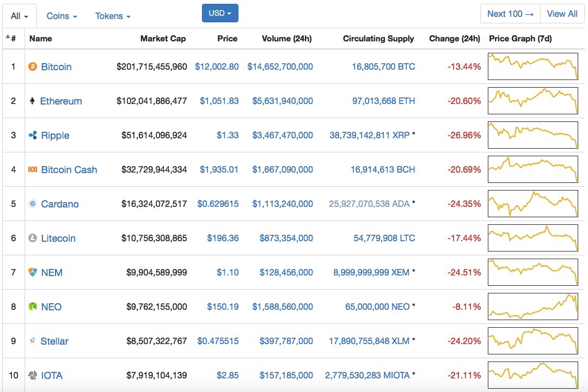This screenshot has width=588, height=392.
Task: Open the Coins dropdown menu
Action: pyautogui.click(x=62, y=16)
